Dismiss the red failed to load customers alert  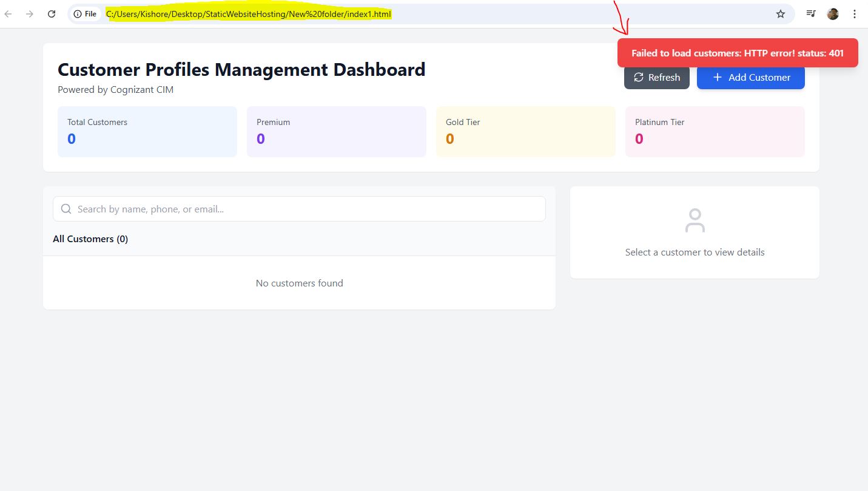(x=737, y=53)
